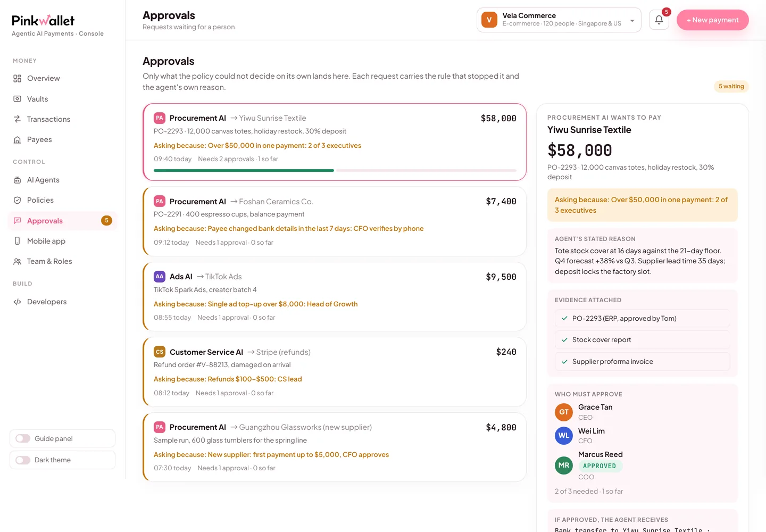Click the AI Agents robot icon
The image size is (766, 532).
click(17, 180)
